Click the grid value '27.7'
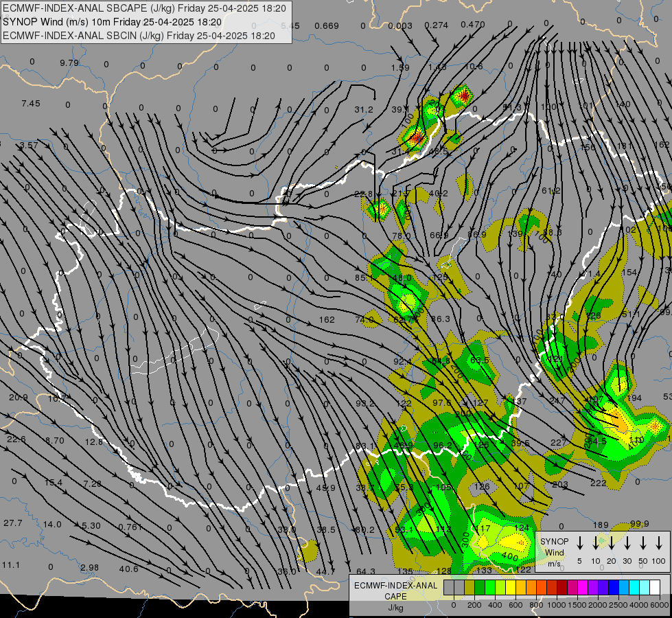The image size is (672, 618). pyautogui.click(x=13, y=523)
